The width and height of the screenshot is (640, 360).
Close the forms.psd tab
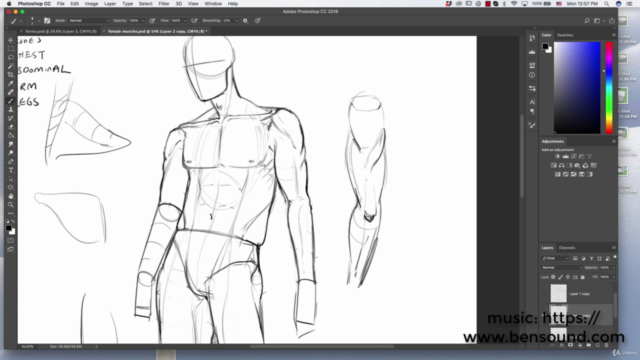pyautogui.click(x=21, y=31)
